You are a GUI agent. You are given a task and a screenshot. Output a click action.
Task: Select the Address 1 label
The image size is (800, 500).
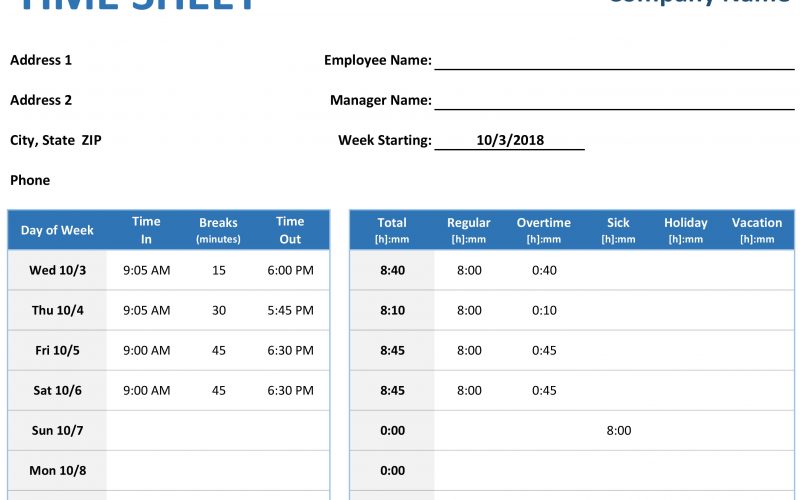pos(41,60)
